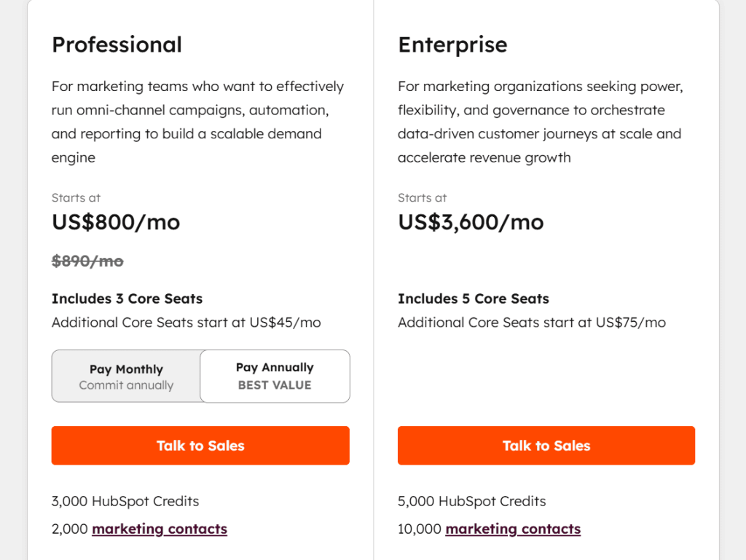Click the crossed-out $890/mo price
746x560 pixels.
click(x=87, y=261)
